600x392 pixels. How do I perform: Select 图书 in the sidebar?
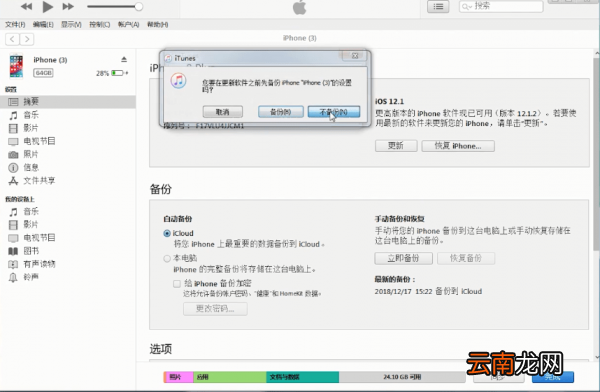68,251
